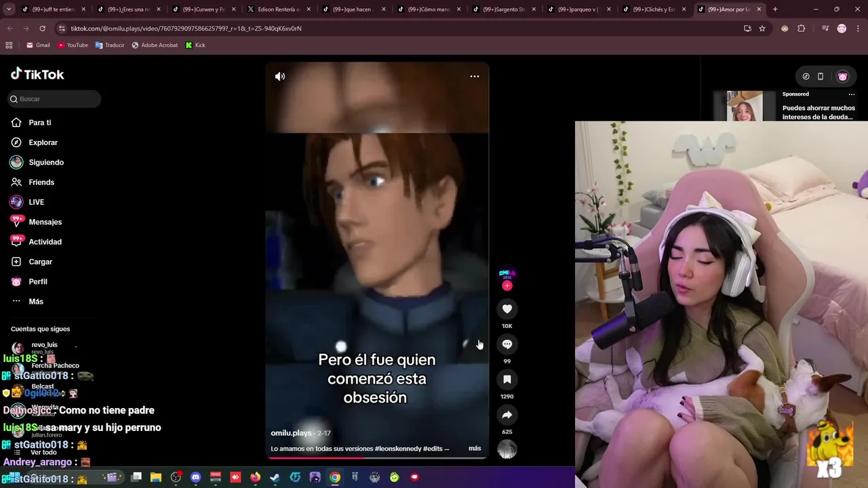Expand the caption with "más"
The width and height of the screenshot is (868, 488).
coord(475,448)
